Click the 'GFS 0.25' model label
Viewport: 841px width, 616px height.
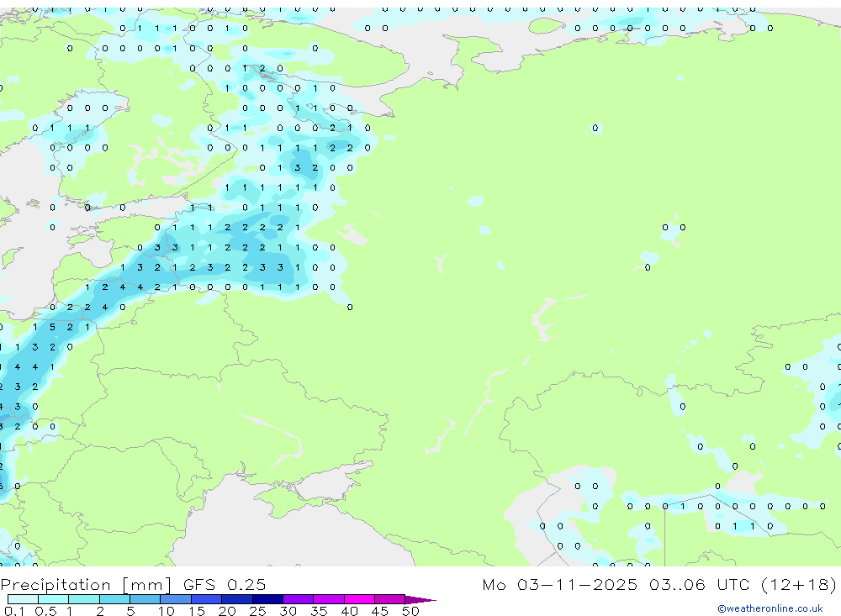225,584
